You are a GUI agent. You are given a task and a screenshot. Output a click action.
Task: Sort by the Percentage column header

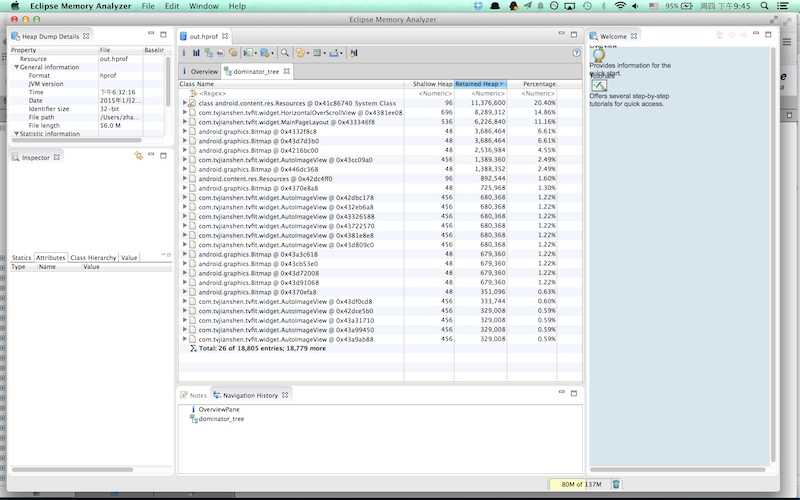532,84
